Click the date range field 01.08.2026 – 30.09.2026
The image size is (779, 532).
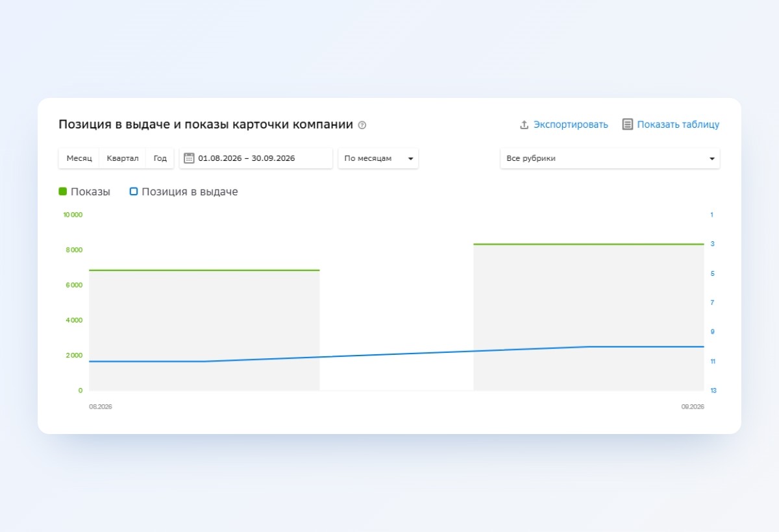[256, 158]
